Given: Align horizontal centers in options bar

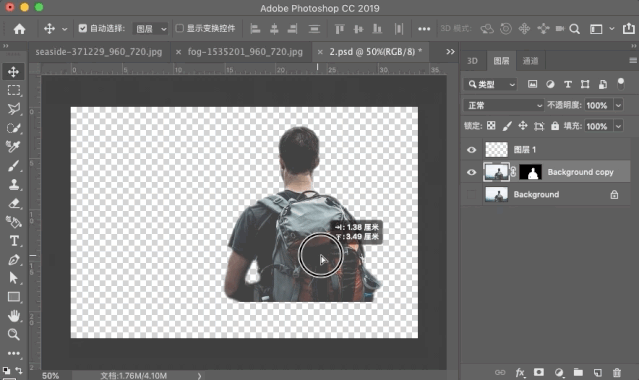Looking at the screenshot, I should (x=274, y=29).
